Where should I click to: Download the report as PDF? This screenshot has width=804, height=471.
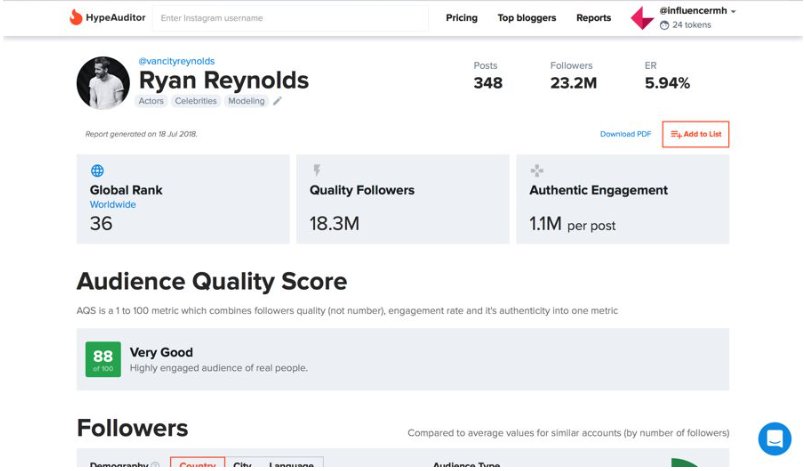tap(626, 134)
